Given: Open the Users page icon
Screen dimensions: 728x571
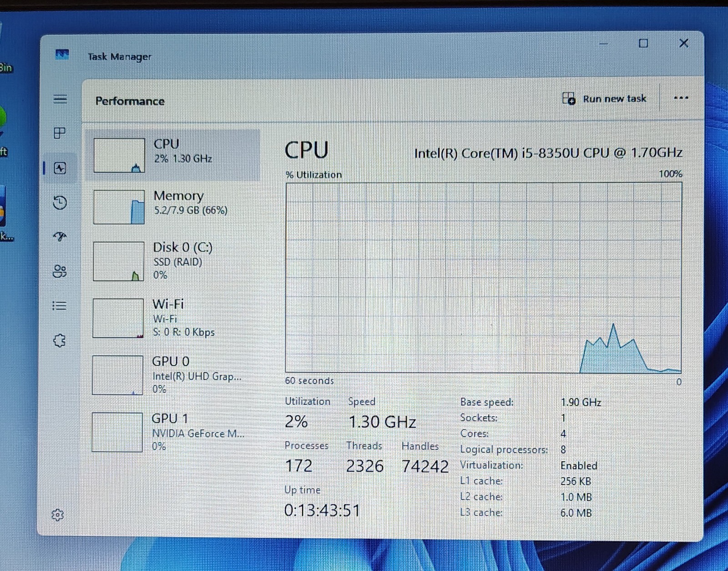Looking at the screenshot, I should 60,271.
